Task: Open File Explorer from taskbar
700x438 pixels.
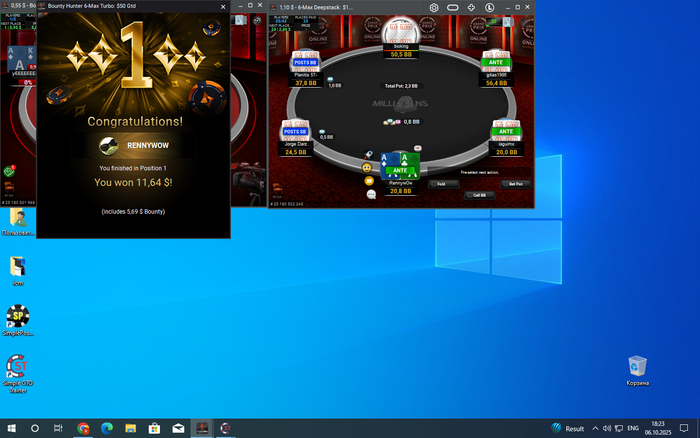Action: pos(130,428)
